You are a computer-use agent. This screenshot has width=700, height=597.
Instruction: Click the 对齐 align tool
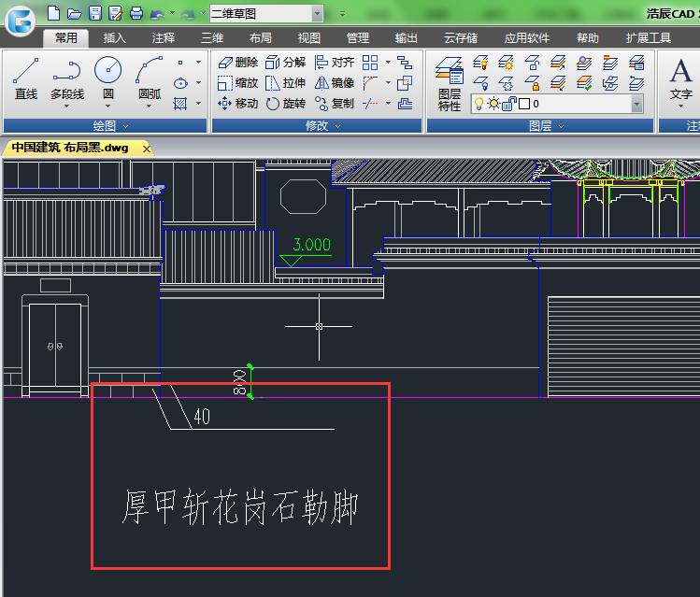pyautogui.click(x=335, y=63)
